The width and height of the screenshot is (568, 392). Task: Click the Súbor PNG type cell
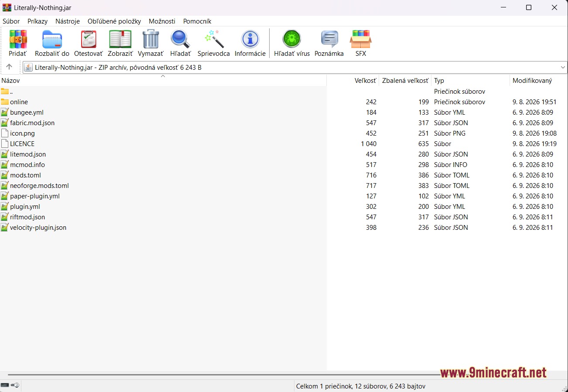point(450,133)
